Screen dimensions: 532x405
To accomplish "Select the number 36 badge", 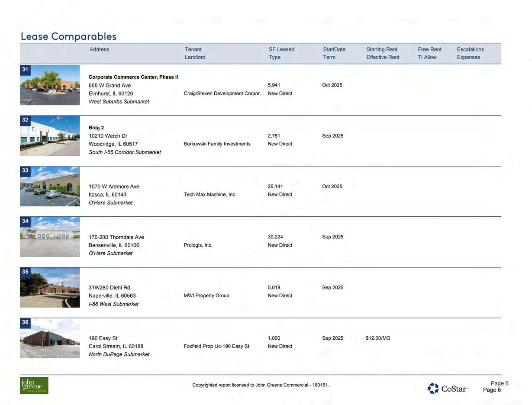I will pyautogui.click(x=25, y=322).
